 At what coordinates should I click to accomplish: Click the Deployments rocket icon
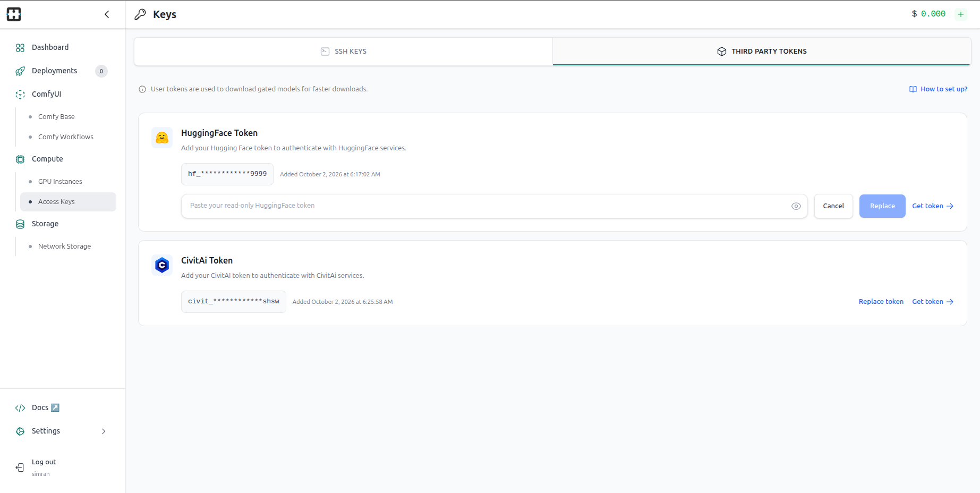20,71
